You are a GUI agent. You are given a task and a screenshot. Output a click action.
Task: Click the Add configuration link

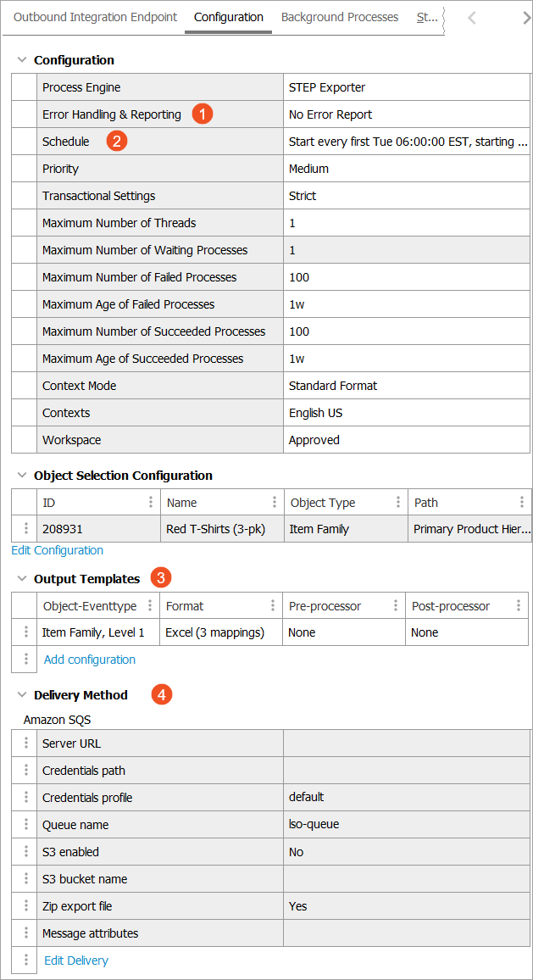point(89,660)
